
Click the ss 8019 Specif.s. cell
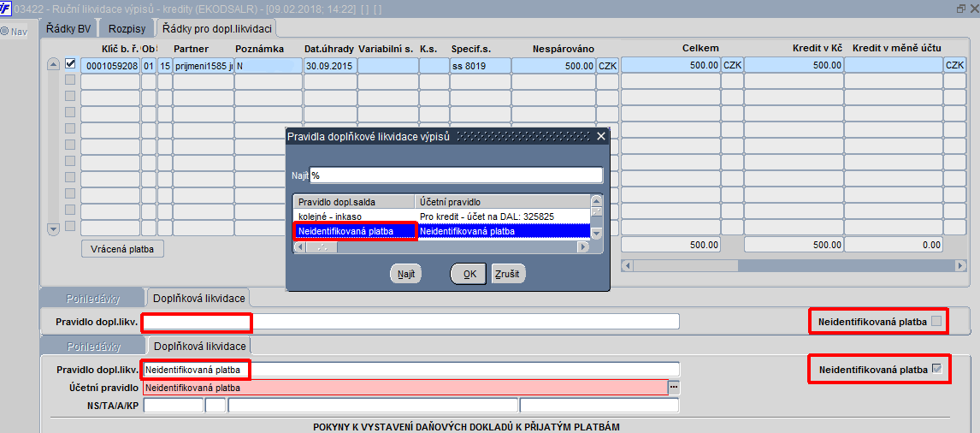coord(480,65)
